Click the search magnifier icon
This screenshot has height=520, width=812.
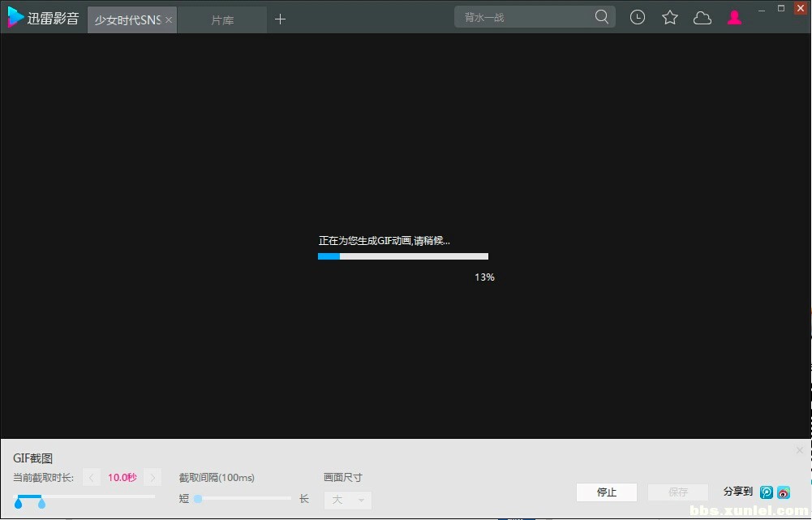(x=601, y=17)
